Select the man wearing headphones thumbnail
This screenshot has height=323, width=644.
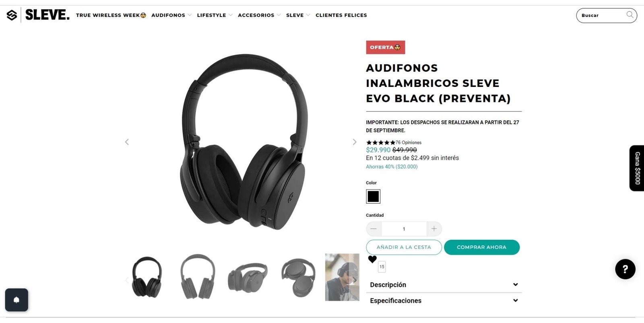click(342, 277)
